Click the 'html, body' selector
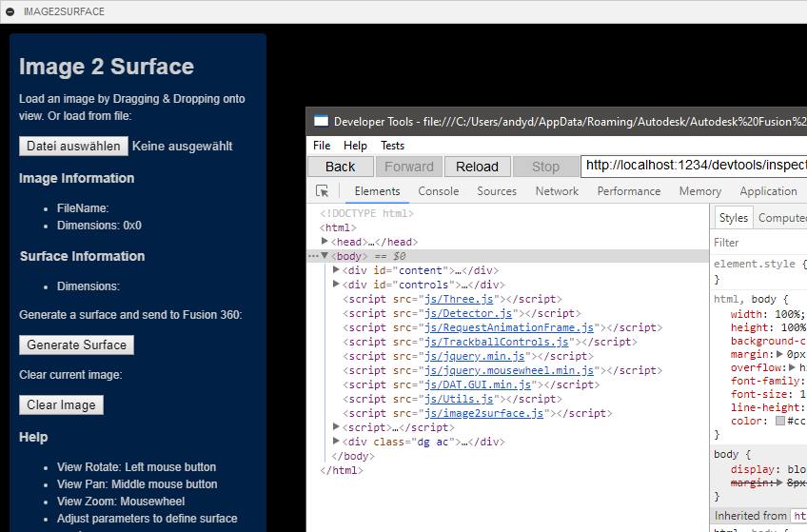The image size is (807, 532). pos(747,299)
